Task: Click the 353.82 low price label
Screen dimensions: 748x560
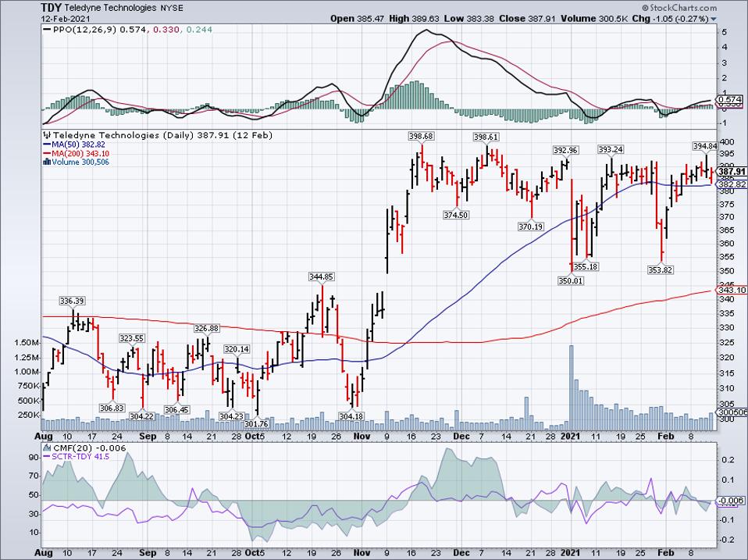Action: point(661,270)
